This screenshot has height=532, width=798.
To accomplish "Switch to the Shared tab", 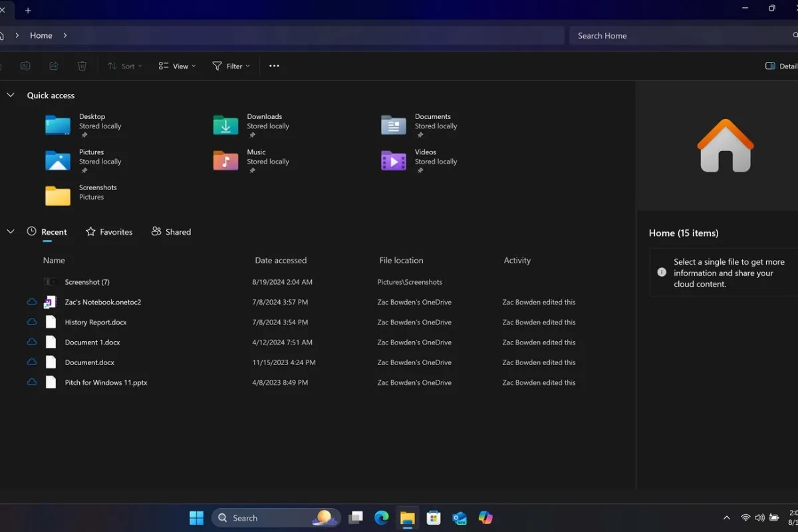I will coord(171,232).
